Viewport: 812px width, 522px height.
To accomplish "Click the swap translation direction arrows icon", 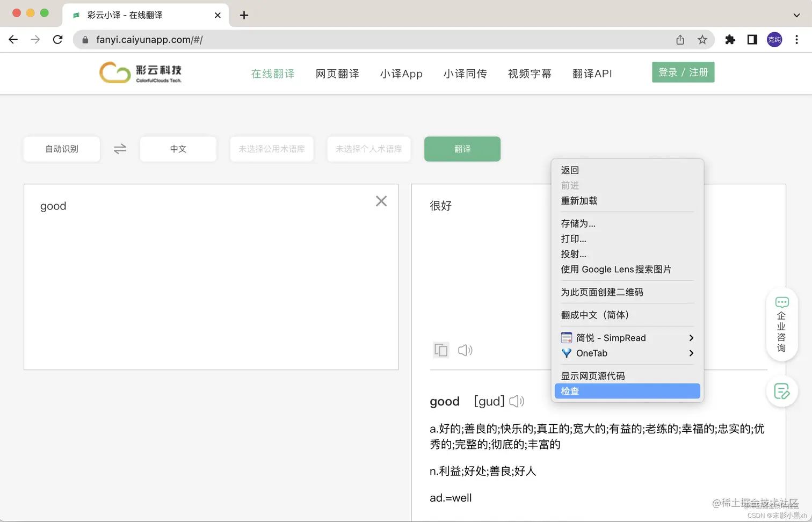I will click(119, 149).
